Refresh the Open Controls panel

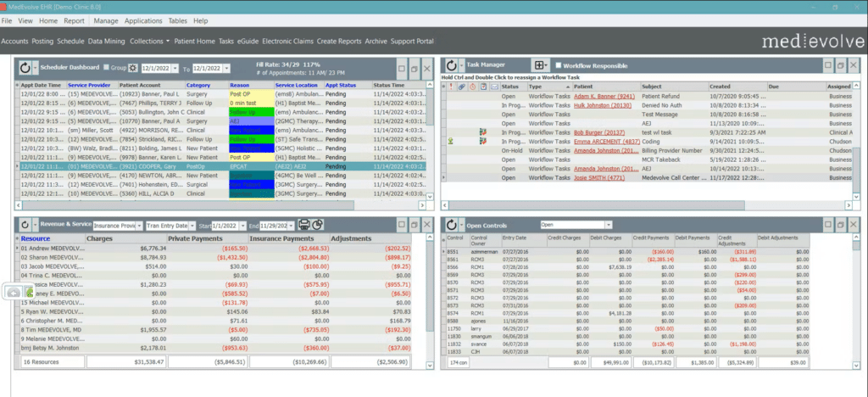pos(451,225)
